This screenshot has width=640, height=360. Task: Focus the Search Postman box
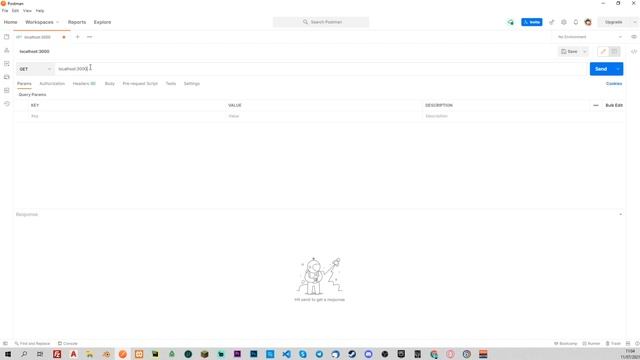coord(321,22)
